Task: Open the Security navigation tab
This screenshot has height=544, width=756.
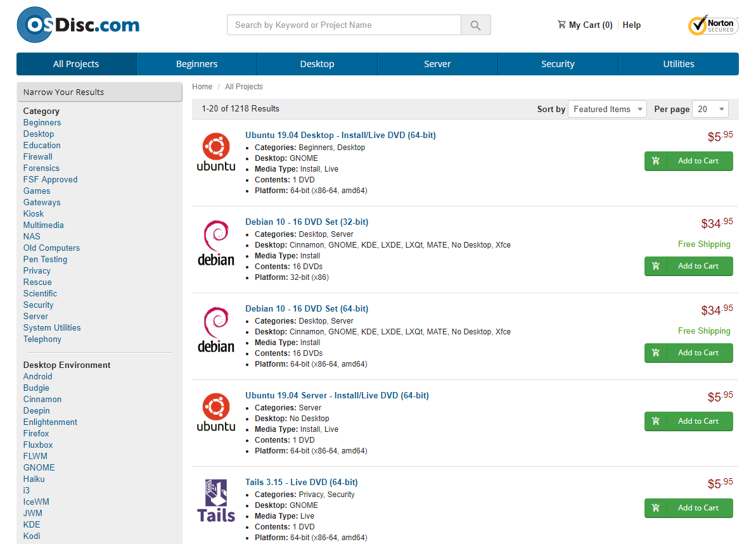Action: pyautogui.click(x=558, y=64)
